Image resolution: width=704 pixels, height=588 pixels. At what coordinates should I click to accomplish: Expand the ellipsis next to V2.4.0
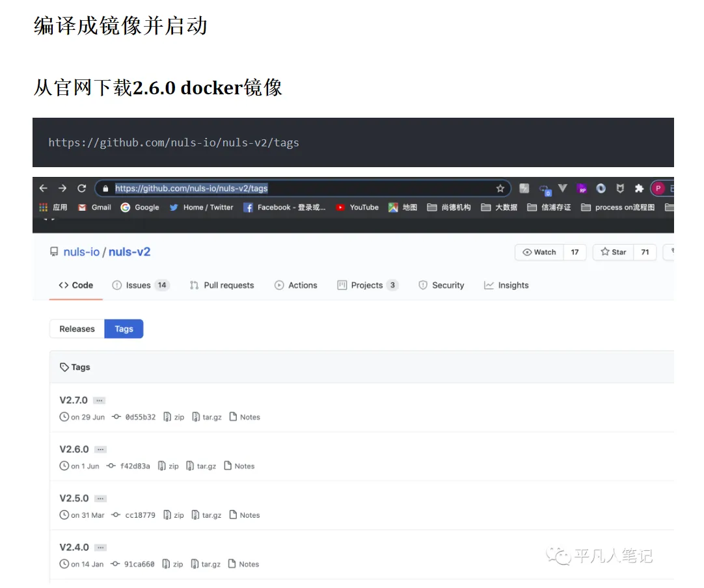(101, 547)
